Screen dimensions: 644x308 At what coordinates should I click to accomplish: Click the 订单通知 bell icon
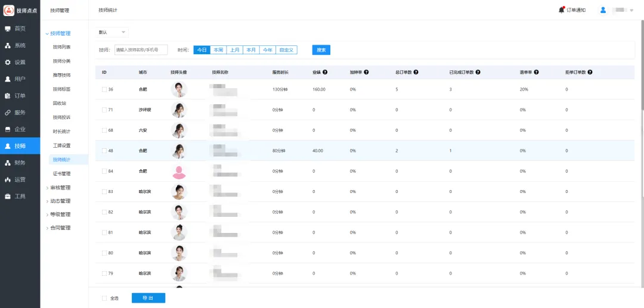561,10
